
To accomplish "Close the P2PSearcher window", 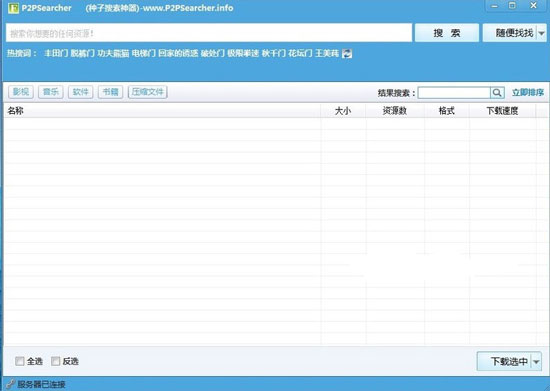I will 534,6.
